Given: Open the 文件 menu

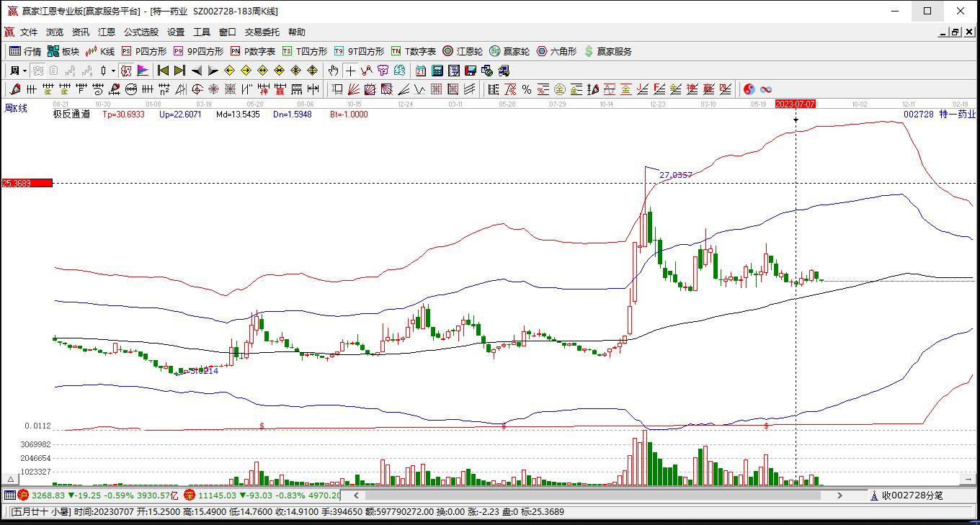Looking at the screenshot, I should pos(29,32).
